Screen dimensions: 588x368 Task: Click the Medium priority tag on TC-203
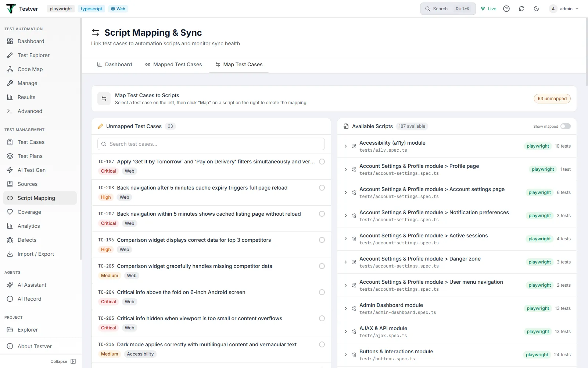pyautogui.click(x=110, y=276)
